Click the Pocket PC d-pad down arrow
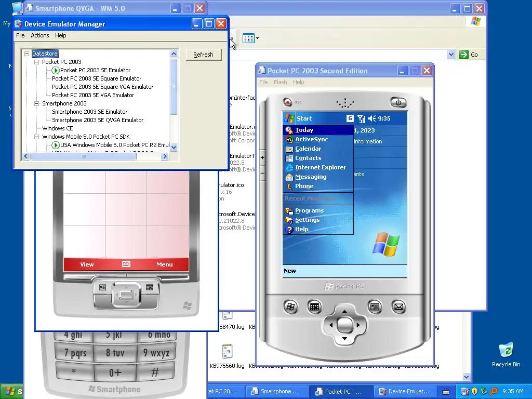The height and width of the screenshot is (399, 532). pos(344,339)
